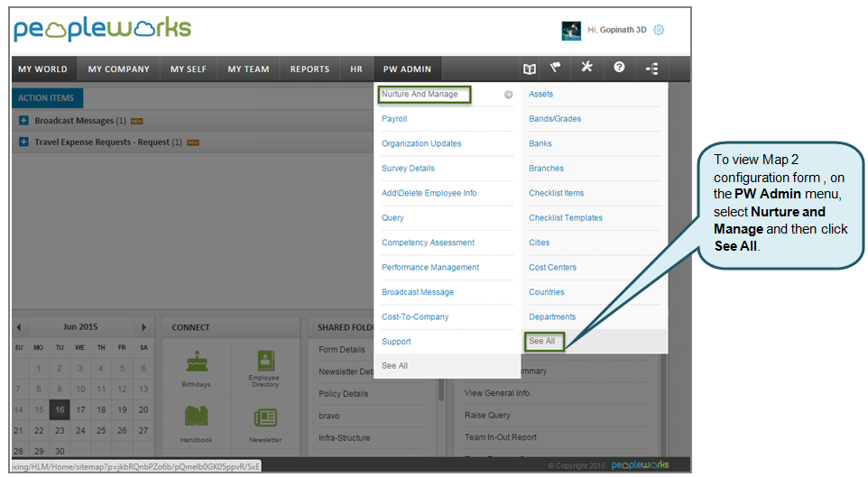This screenshot has height=477, width=868.
Task: Click Hi, Gopinath 3D greeting
Action: point(616,30)
